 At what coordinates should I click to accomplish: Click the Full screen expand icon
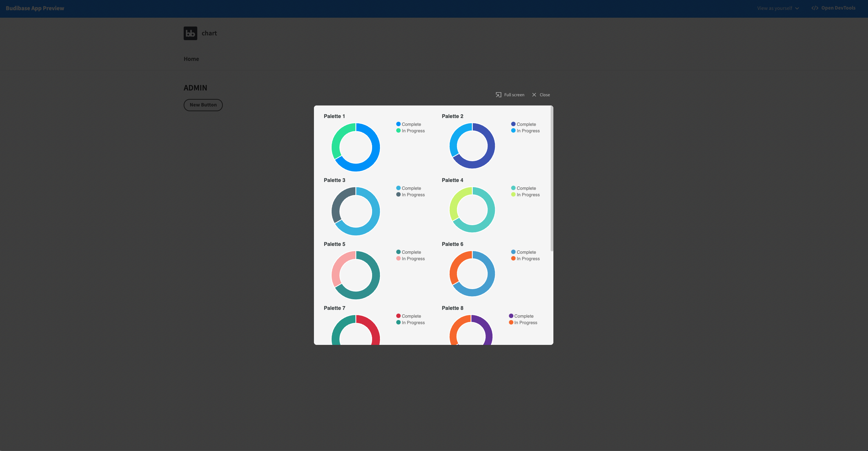(x=499, y=95)
